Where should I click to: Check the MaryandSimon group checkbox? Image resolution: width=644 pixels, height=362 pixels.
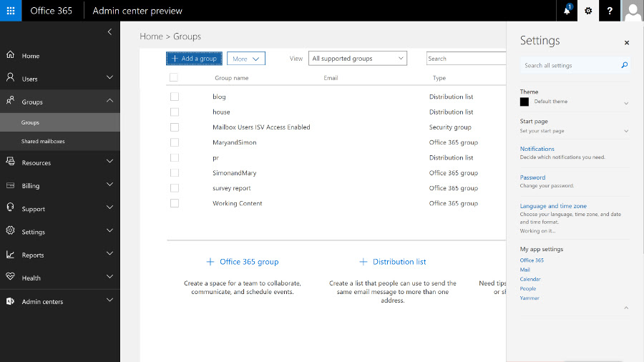point(175,142)
